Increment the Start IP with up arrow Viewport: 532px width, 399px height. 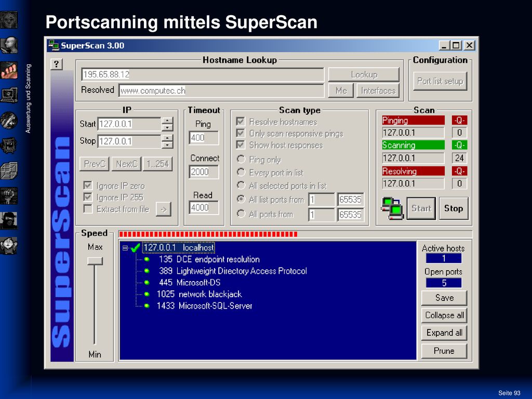pos(167,121)
